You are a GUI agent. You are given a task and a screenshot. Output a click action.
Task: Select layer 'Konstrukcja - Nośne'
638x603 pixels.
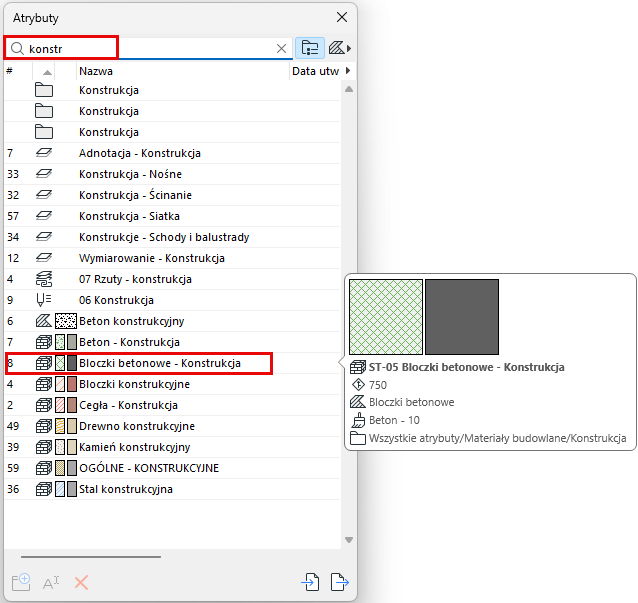point(172,174)
